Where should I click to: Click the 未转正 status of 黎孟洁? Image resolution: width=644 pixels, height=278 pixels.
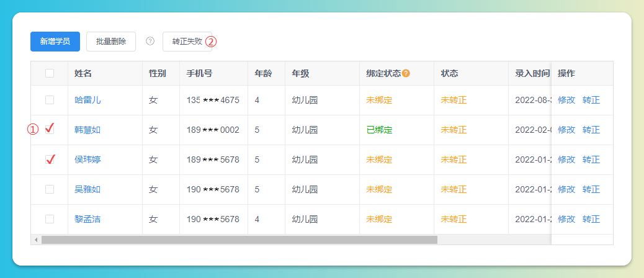click(x=454, y=219)
